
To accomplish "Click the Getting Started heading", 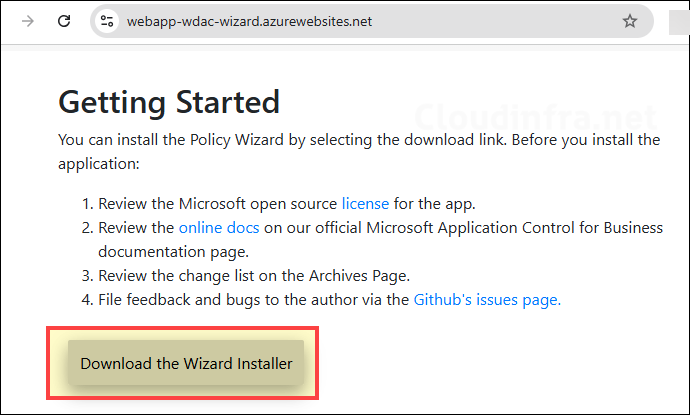I will click(x=169, y=102).
